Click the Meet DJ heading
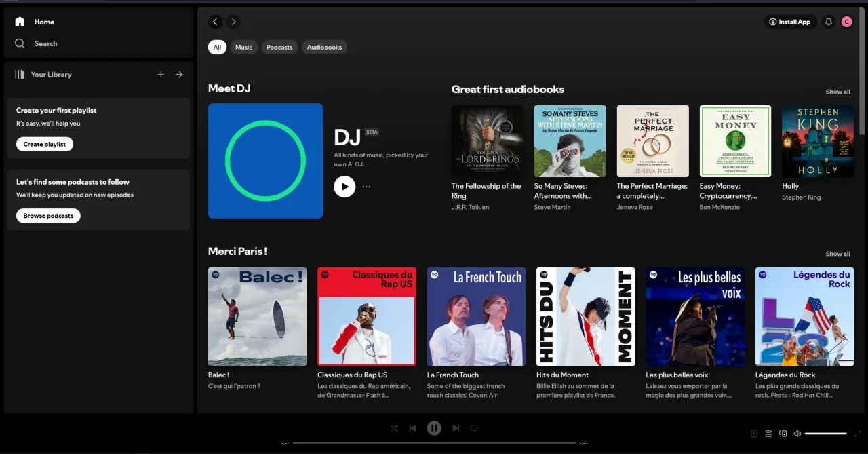Viewport: 868px width, 454px height. coord(229,88)
